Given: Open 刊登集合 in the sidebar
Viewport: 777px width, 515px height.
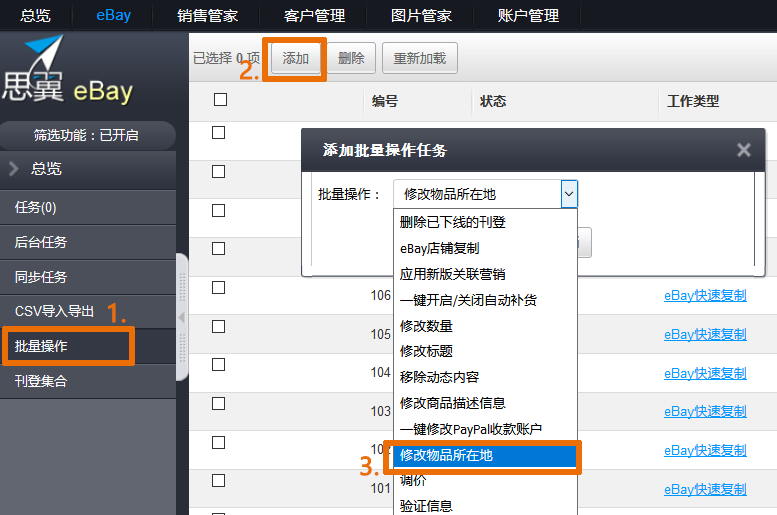Looking at the screenshot, I should (x=88, y=381).
